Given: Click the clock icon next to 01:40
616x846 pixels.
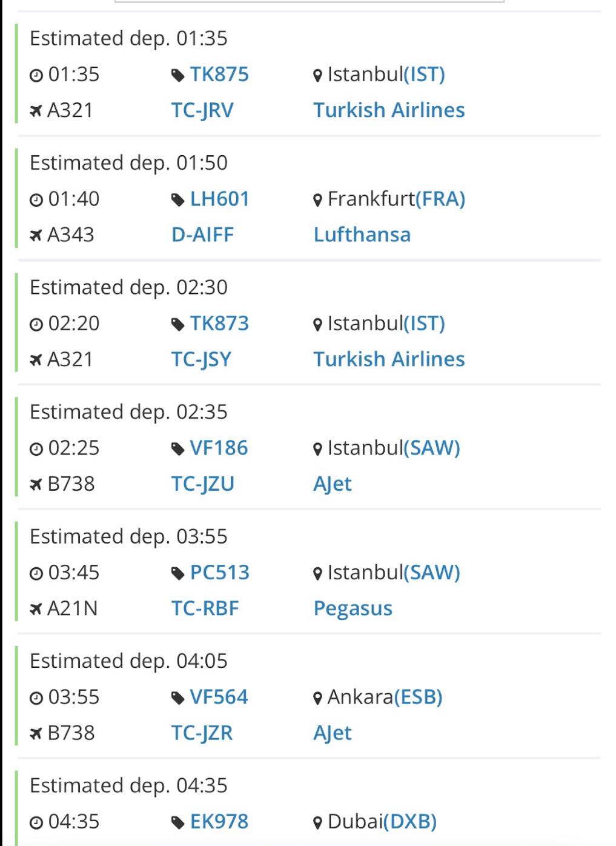Looking at the screenshot, I should point(36,199).
